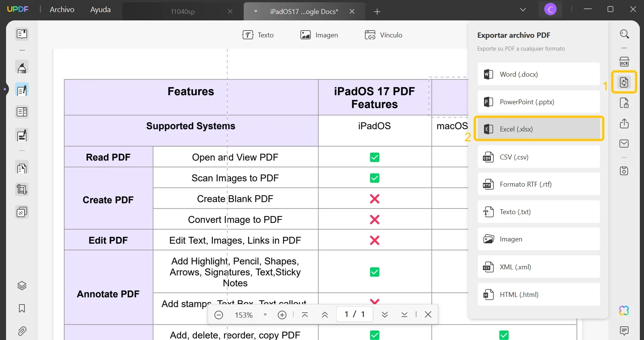Switch to the f1040sp tab

tap(183, 11)
